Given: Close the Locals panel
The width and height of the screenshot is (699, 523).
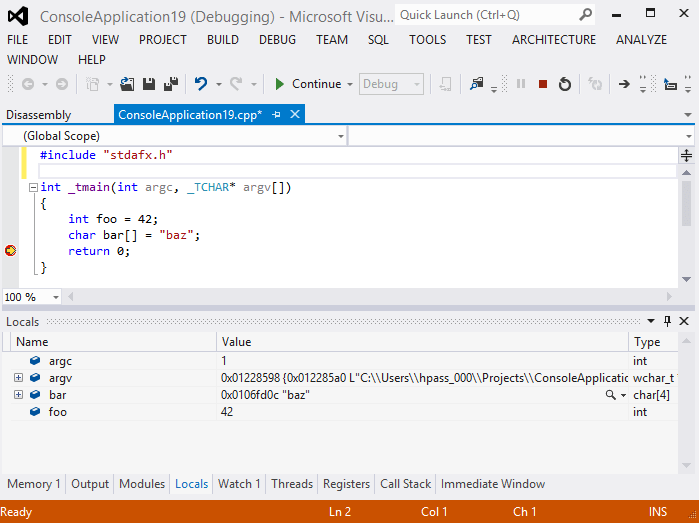Looking at the screenshot, I should coord(684,321).
